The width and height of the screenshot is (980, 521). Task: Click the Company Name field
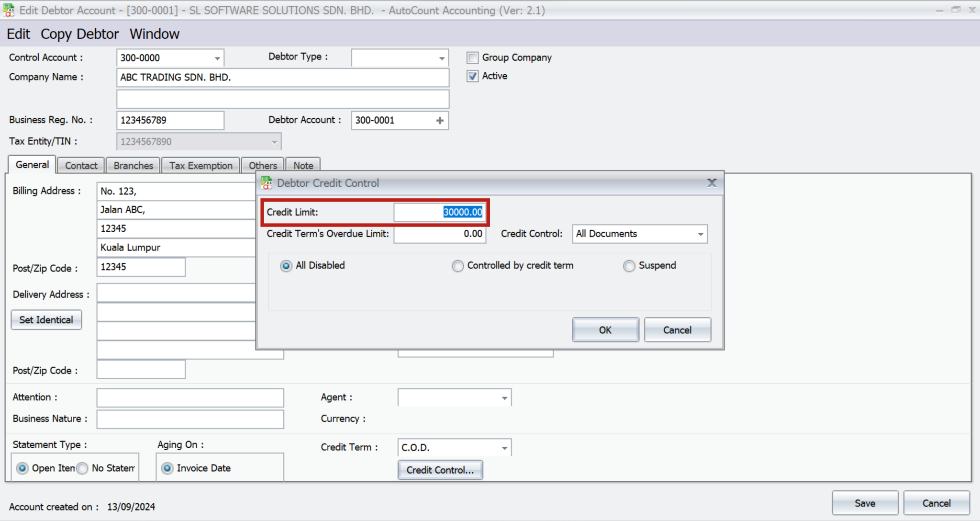[x=283, y=78]
